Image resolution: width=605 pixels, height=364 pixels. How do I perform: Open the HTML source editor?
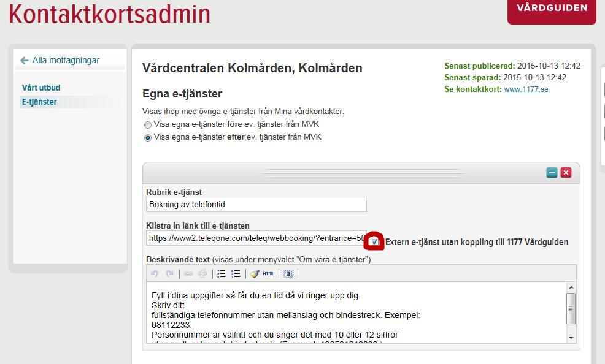269,273
